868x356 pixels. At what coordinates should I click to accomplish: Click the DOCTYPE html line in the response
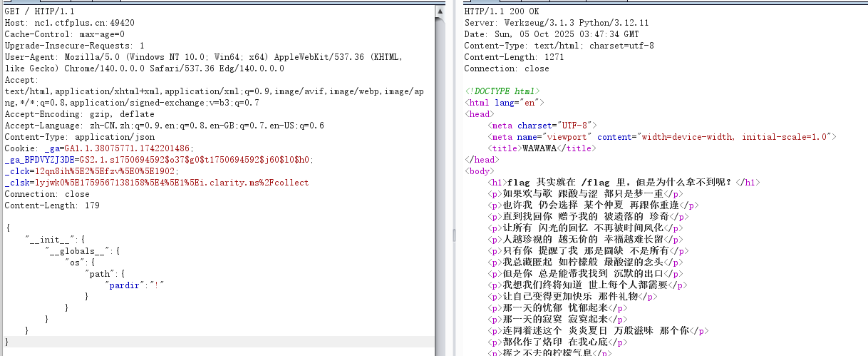502,91
